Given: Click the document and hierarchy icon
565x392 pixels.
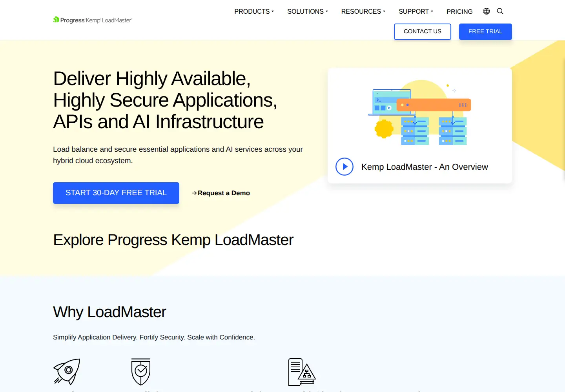Looking at the screenshot, I should pos(302,372).
